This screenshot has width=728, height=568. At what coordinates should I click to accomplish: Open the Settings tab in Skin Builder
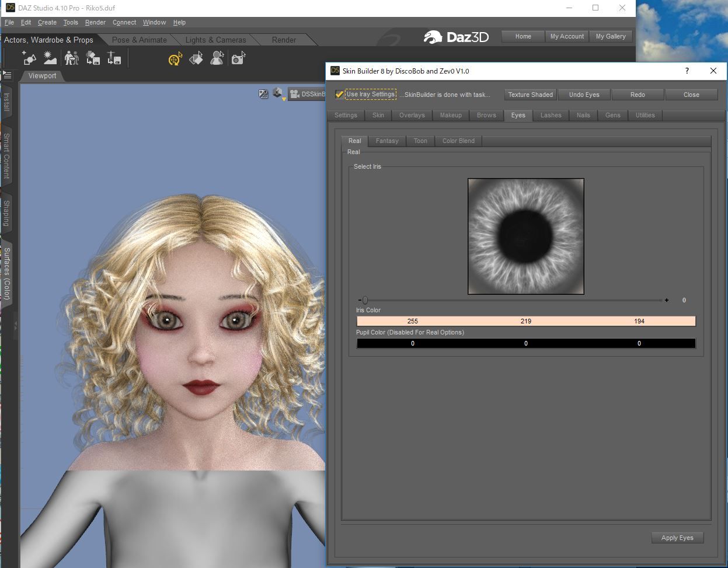pos(346,115)
